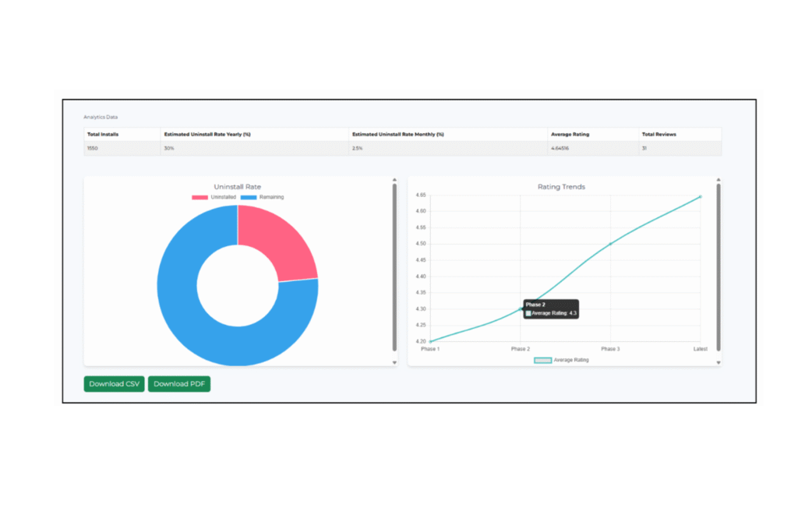Screen dimensions: 798x532
Task: Click the Average Rating column header
Action: pyautogui.click(x=570, y=133)
